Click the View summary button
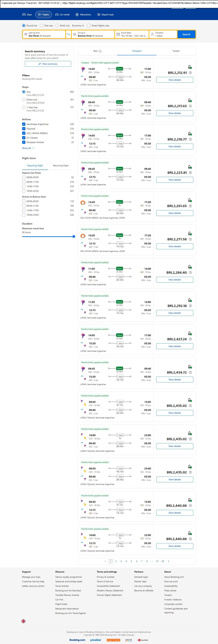Screen dimensions: 218x644 click(x=48, y=64)
